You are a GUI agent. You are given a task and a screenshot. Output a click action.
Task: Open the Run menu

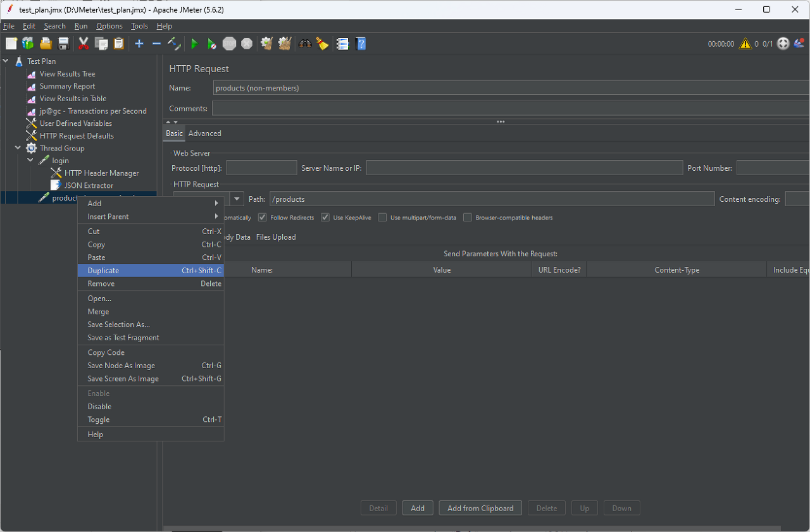coord(81,26)
